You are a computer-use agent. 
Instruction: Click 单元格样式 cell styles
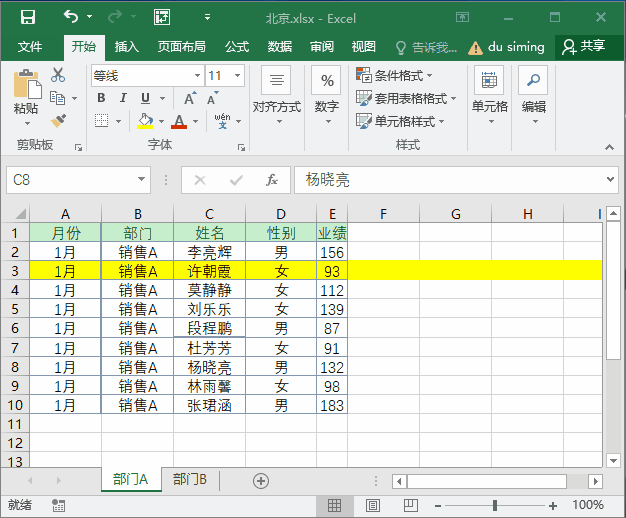[x=400, y=121]
